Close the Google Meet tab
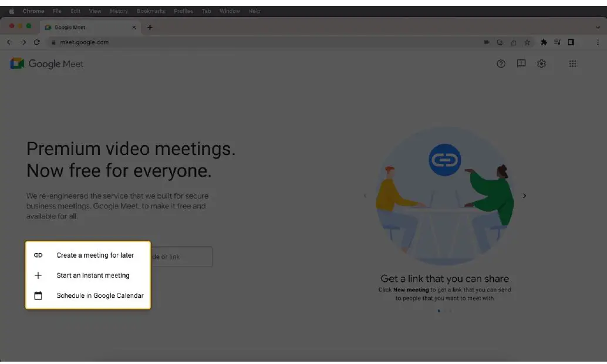The height and width of the screenshot is (364, 607). [134, 27]
